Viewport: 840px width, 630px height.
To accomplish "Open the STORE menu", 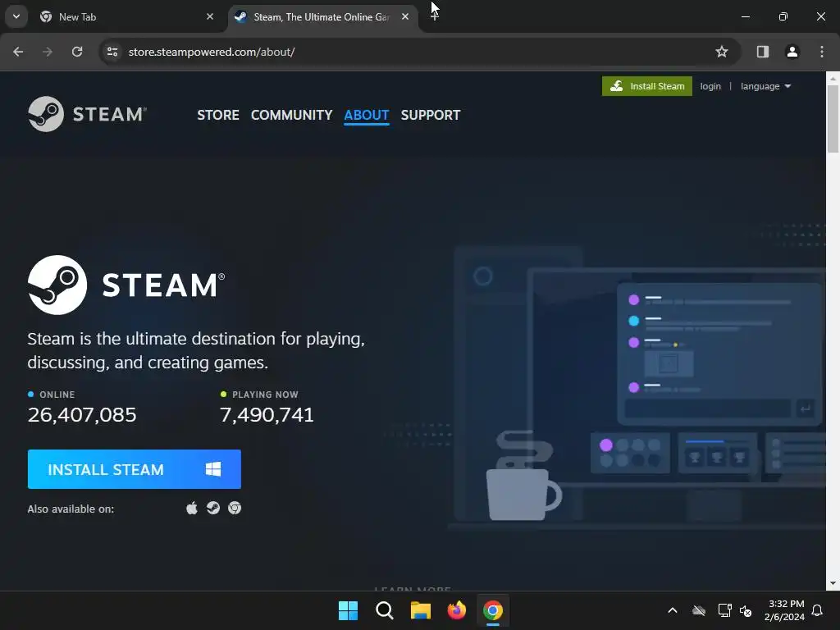I will click(x=218, y=115).
